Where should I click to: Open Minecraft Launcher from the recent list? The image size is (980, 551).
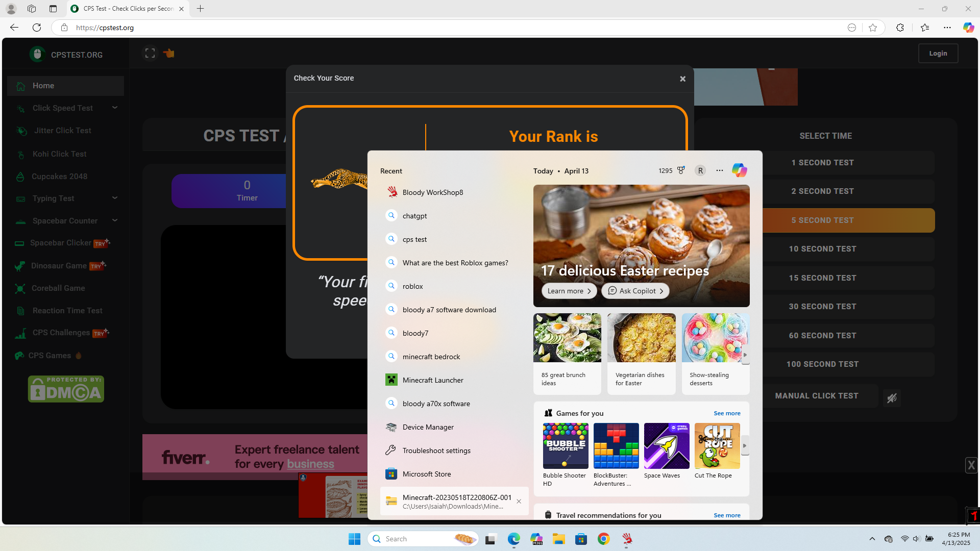point(433,380)
